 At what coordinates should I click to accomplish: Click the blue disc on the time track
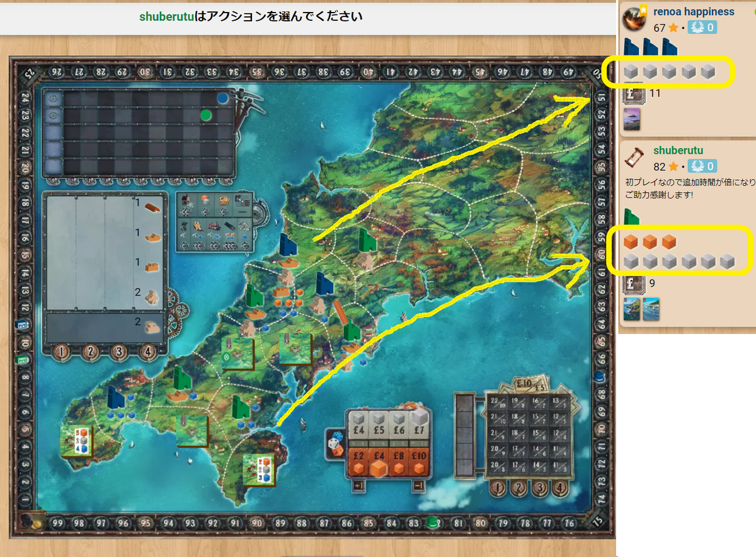[x=222, y=98]
